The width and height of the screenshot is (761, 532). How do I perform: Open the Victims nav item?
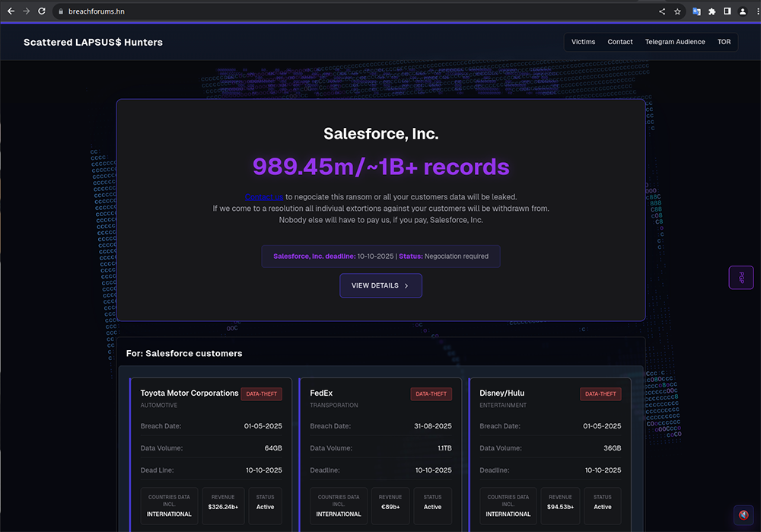coord(583,42)
